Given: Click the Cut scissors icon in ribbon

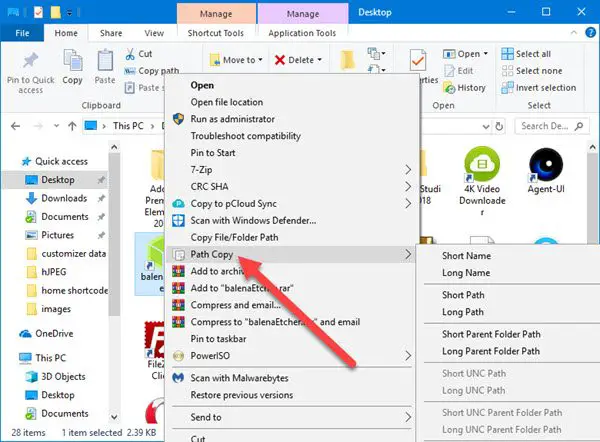Looking at the screenshot, I should coord(130,54).
